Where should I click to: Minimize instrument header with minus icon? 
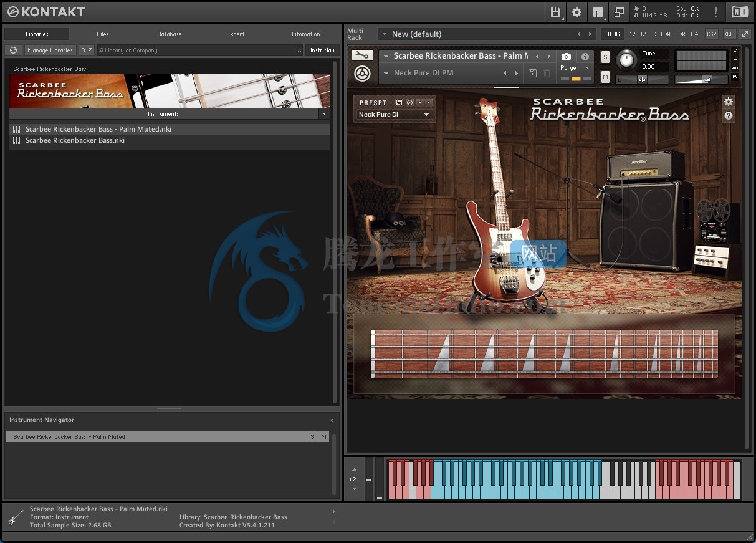tap(735, 59)
